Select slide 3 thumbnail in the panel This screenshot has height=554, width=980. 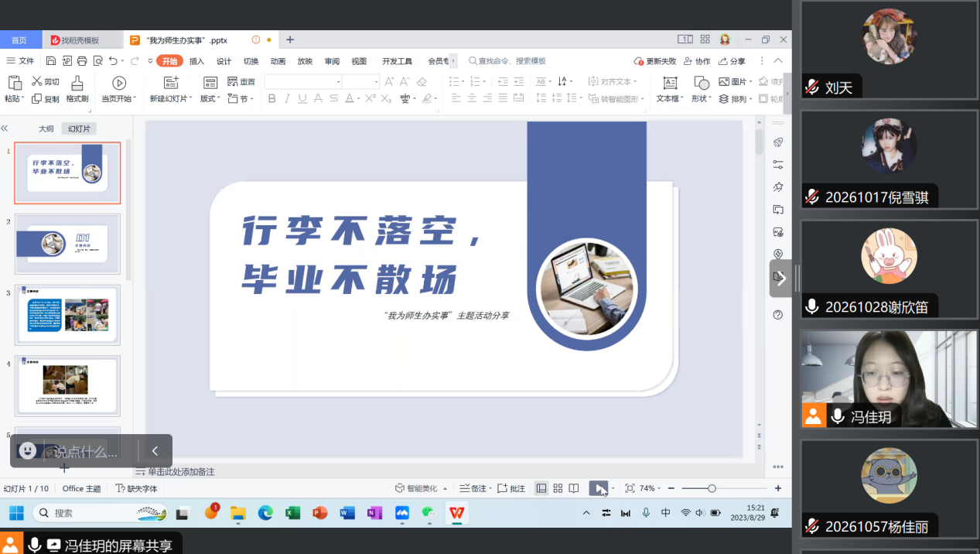[x=67, y=315]
